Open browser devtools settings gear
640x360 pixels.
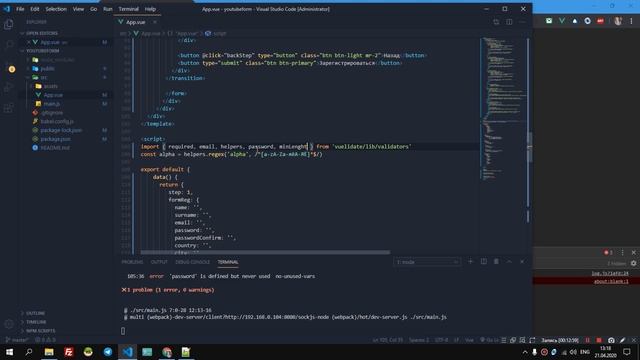pos(633,264)
